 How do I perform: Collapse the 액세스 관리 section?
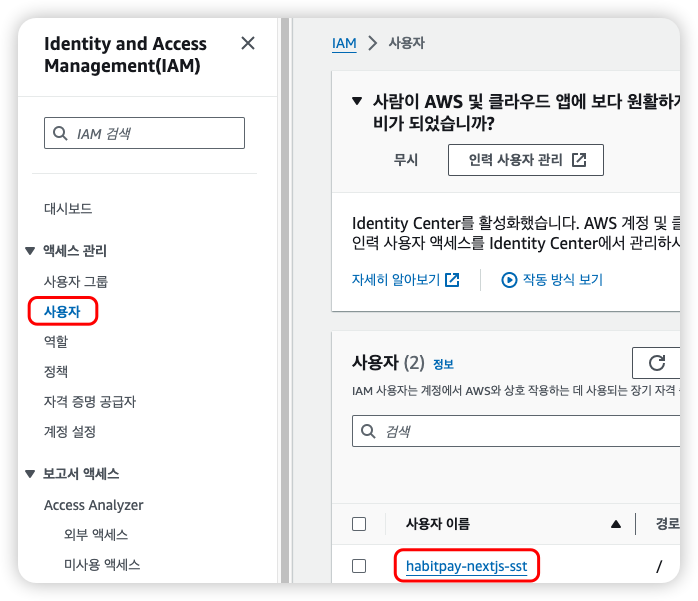(x=30, y=251)
